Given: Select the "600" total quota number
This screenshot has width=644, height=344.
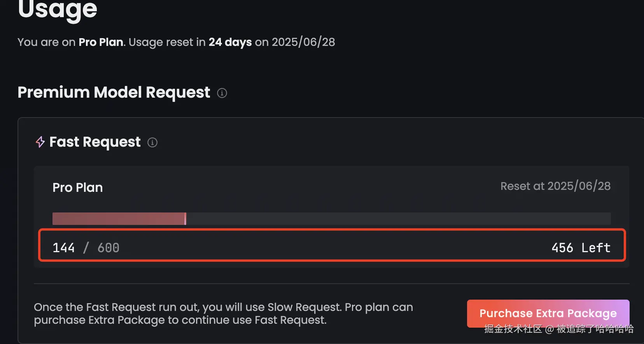Looking at the screenshot, I should click(x=108, y=248).
